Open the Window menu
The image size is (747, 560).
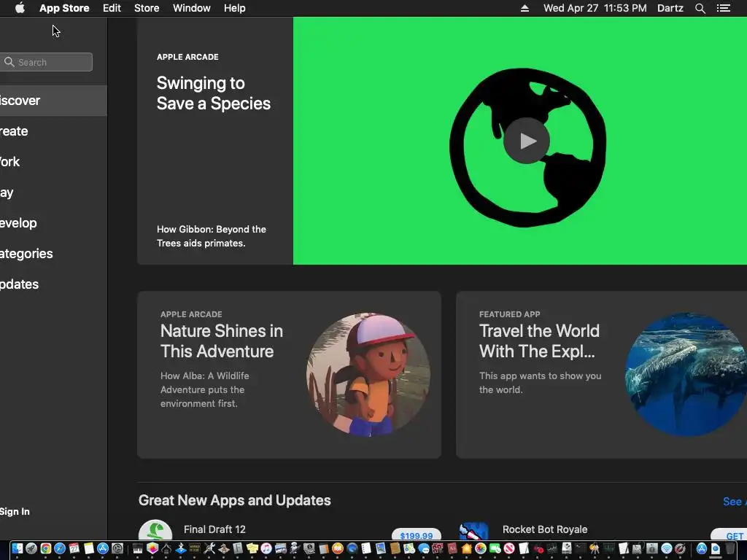[x=192, y=8]
